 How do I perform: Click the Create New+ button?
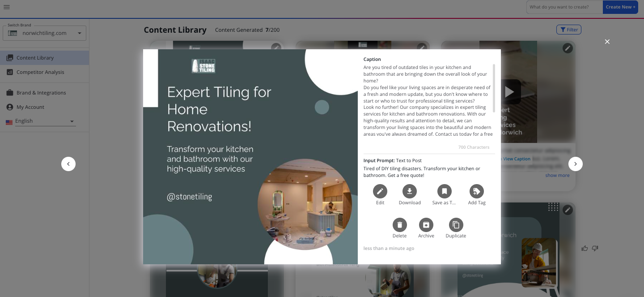[620, 7]
